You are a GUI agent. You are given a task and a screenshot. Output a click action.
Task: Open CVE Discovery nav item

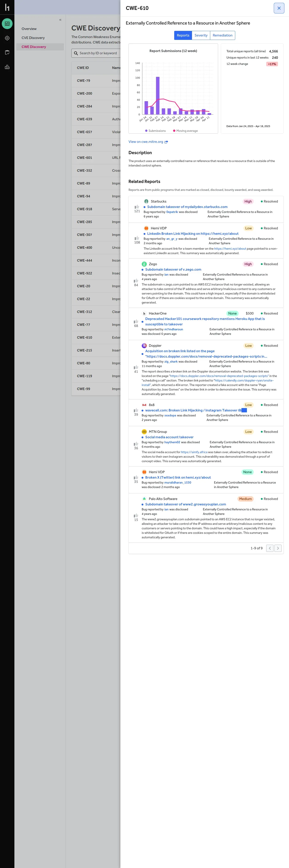pyautogui.click(x=33, y=38)
